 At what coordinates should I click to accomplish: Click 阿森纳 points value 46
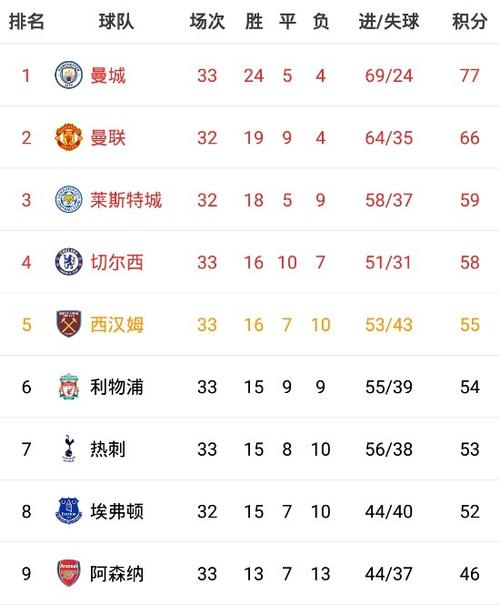tap(470, 574)
